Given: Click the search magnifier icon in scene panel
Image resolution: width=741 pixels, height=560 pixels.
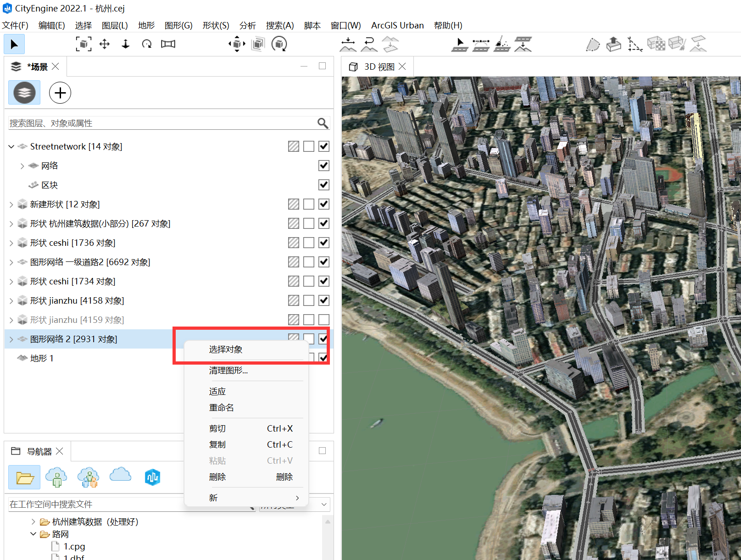Looking at the screenshot, I should 323,123.
